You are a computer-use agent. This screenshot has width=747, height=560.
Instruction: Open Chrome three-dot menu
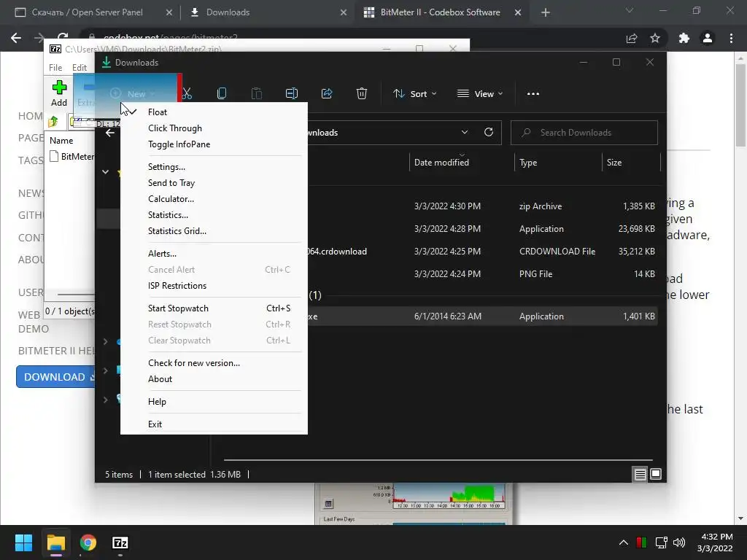731,38
